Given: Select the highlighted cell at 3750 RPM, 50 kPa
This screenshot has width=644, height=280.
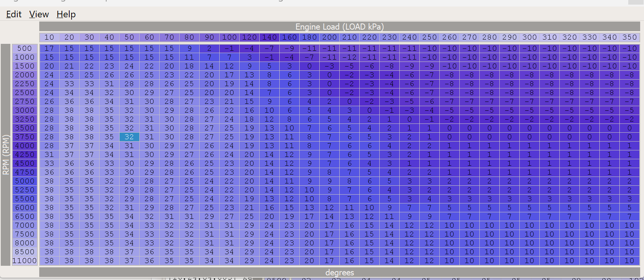Looking at the screenshot, I should pos(129,137).
